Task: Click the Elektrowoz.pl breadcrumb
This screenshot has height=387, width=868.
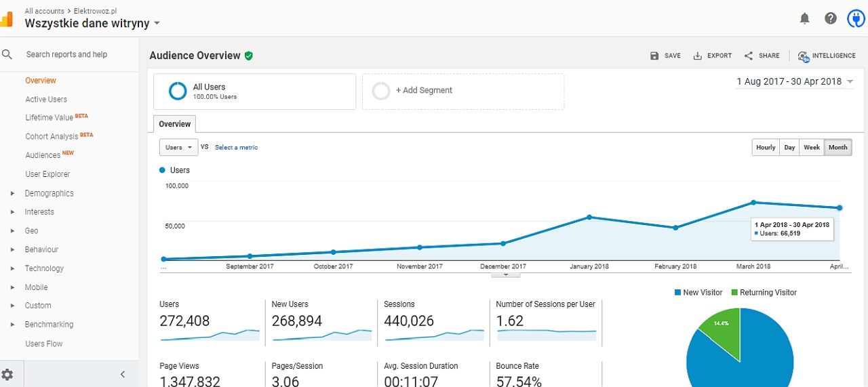Action: [x=96, y=11]
